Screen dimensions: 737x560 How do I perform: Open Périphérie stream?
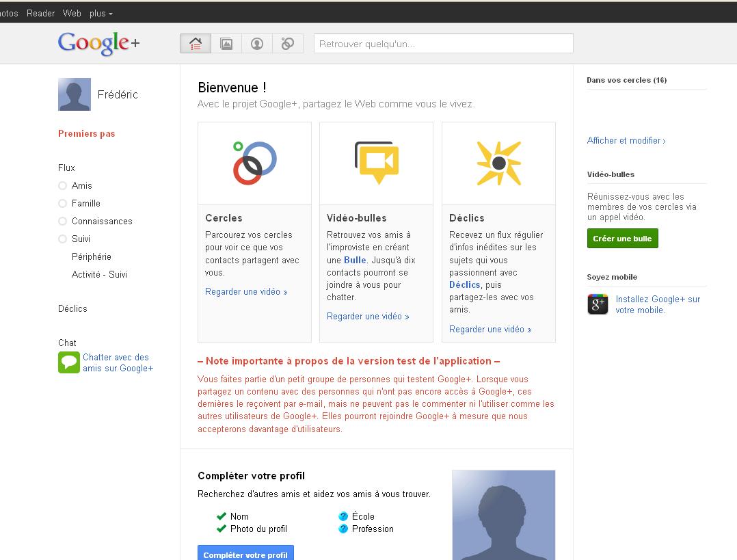pos(92,256)
